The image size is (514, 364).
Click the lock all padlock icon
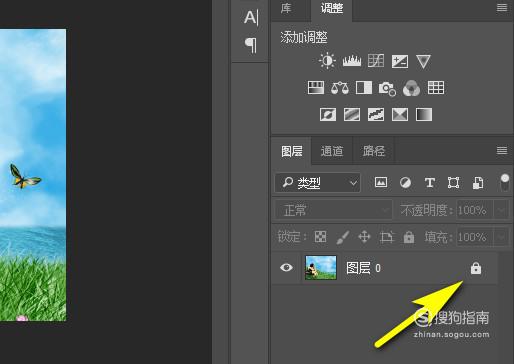pos(409,237)
